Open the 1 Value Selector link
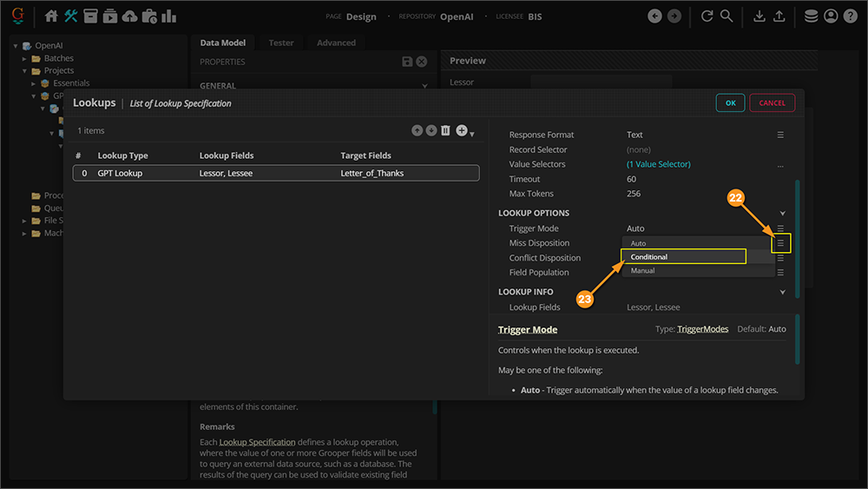This screenshot has height=489, width=868. click(658, 164)
